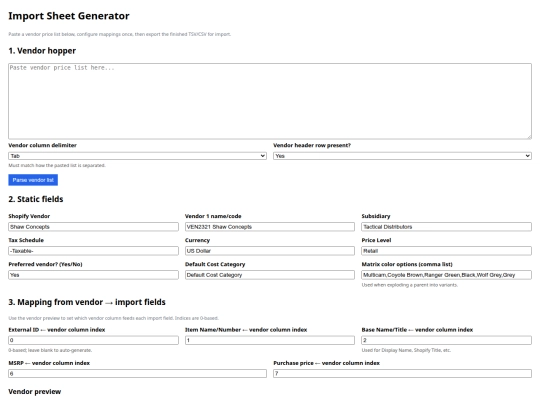
Task: Click the '2. Static fields' heading
Action: [x=36, y=199]
